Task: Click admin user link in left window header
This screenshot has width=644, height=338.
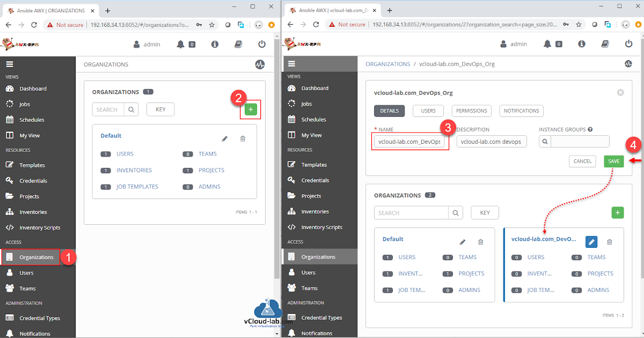Action: coord(147,44)
